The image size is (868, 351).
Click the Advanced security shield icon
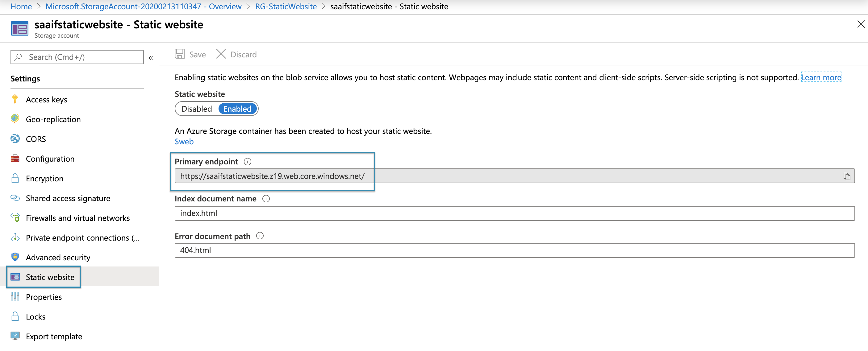(15, 257)
